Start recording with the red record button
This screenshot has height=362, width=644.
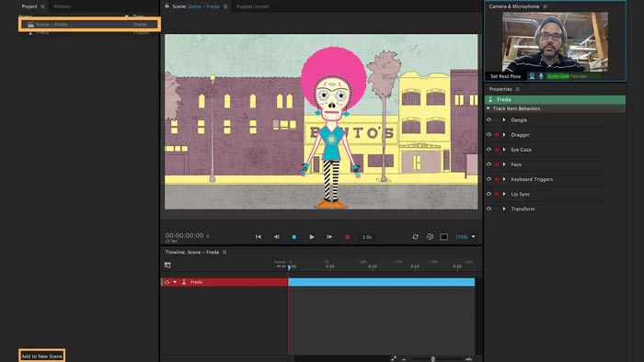coord(348,237)
